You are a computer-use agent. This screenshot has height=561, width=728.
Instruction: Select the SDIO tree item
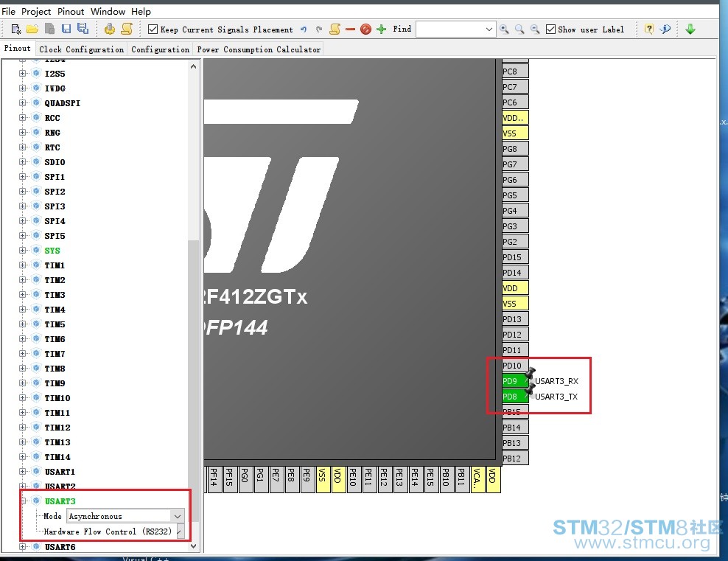(x=55, y=161)
